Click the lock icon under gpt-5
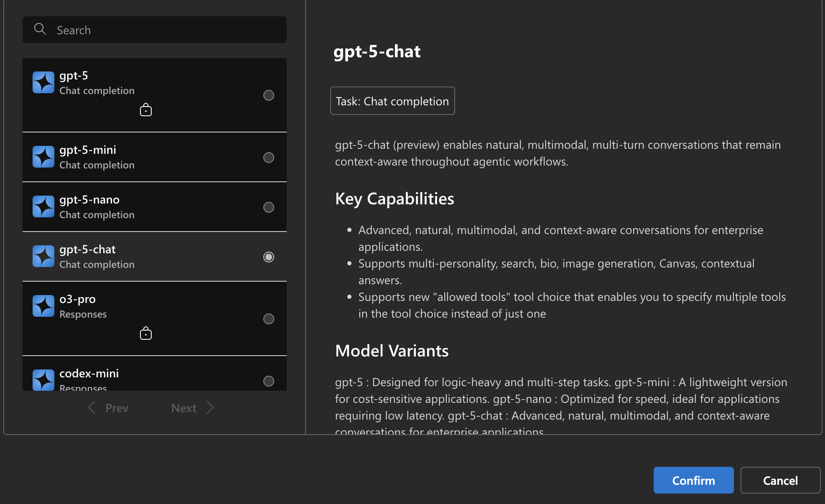Image resolution: width=825 pixels, height=504 pixels. [x=145, y=109]
